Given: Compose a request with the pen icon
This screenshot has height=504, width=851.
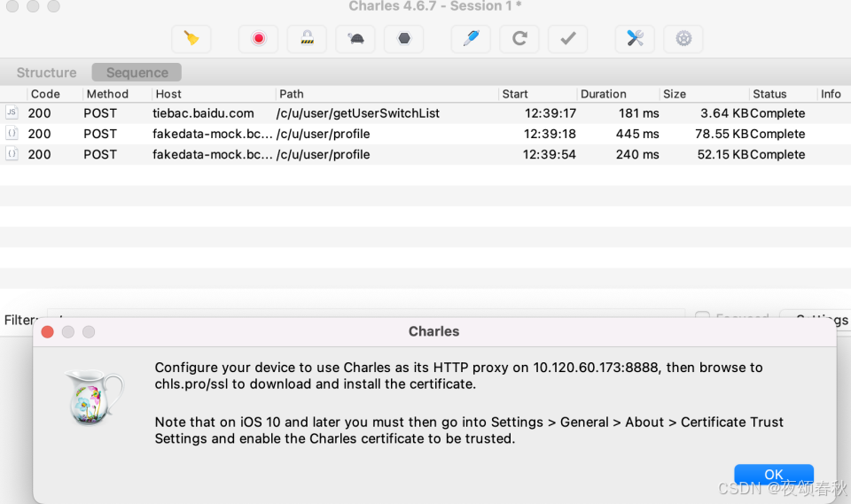Looking at the screenshot, I should 471,38.
